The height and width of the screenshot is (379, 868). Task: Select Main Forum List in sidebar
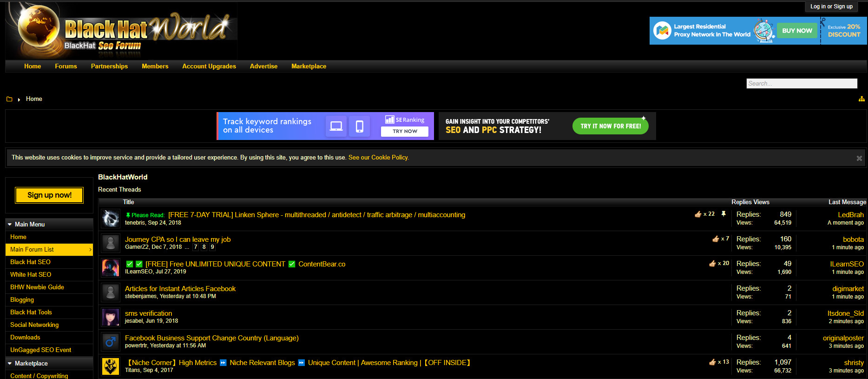49,250
